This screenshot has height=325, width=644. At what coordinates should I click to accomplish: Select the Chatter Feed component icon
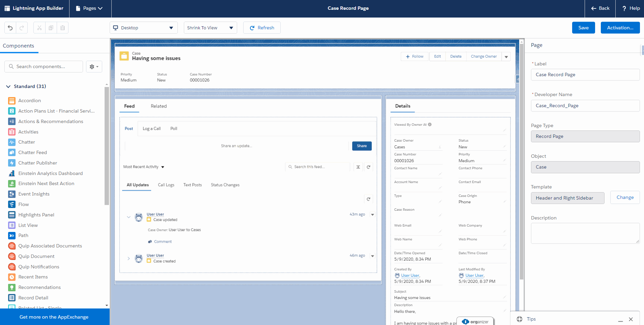coord(12,152)
